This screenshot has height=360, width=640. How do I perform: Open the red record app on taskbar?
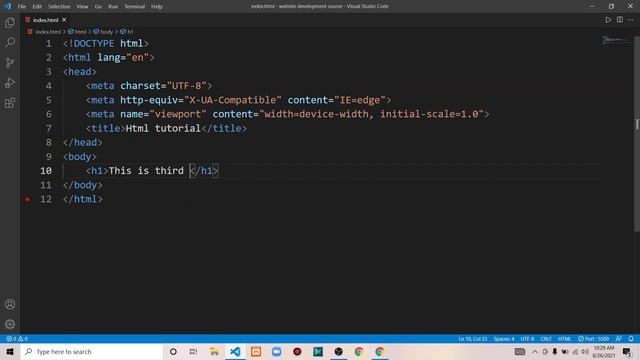[297, 351]
